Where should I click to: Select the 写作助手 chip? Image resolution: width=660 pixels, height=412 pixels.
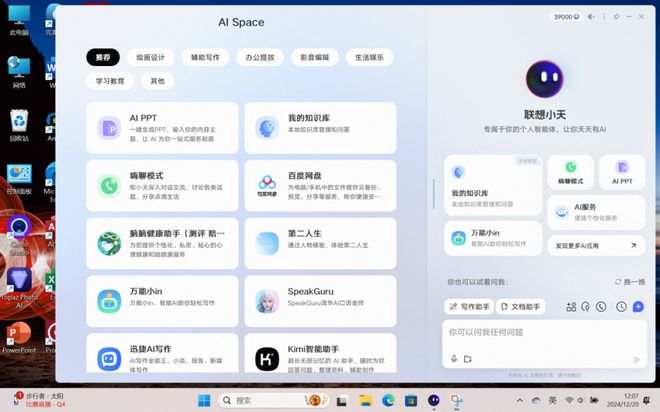pyautogui.click(x=469, y=307)
